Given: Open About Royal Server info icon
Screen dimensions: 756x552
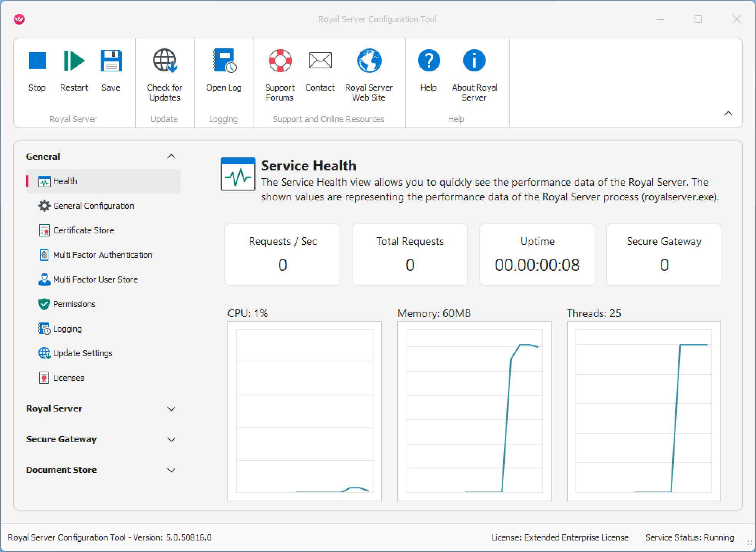Looking at the screenshot, I should (474, 61).
